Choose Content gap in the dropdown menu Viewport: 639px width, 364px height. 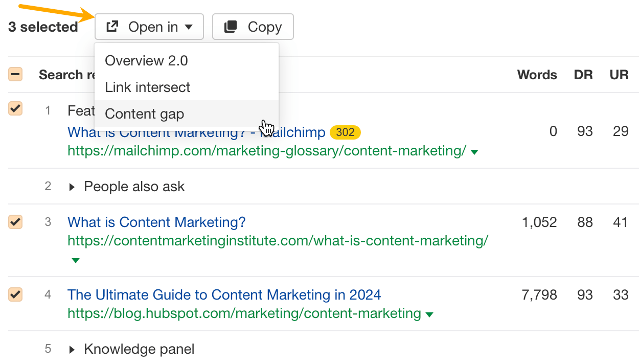tap(145, 113)
